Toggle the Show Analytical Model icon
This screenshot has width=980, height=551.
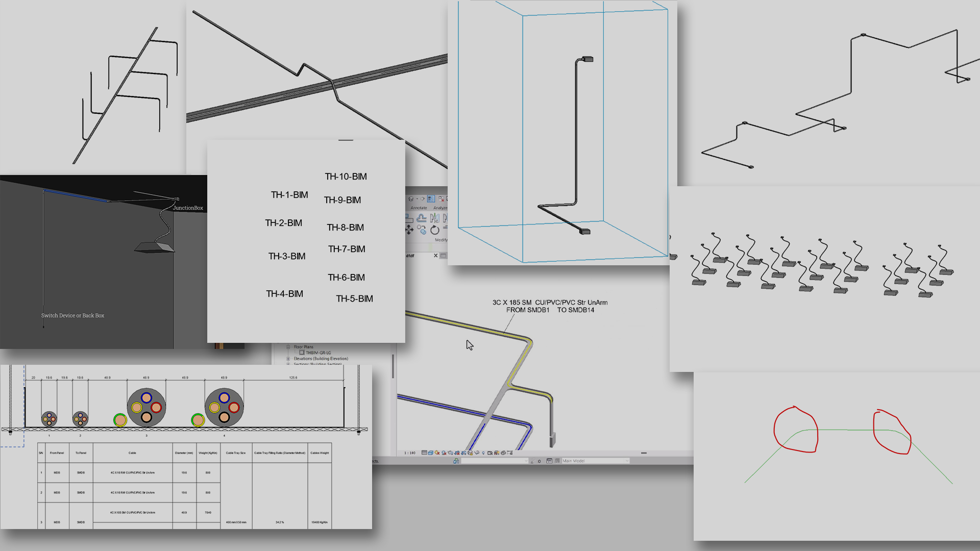(497, 453)
